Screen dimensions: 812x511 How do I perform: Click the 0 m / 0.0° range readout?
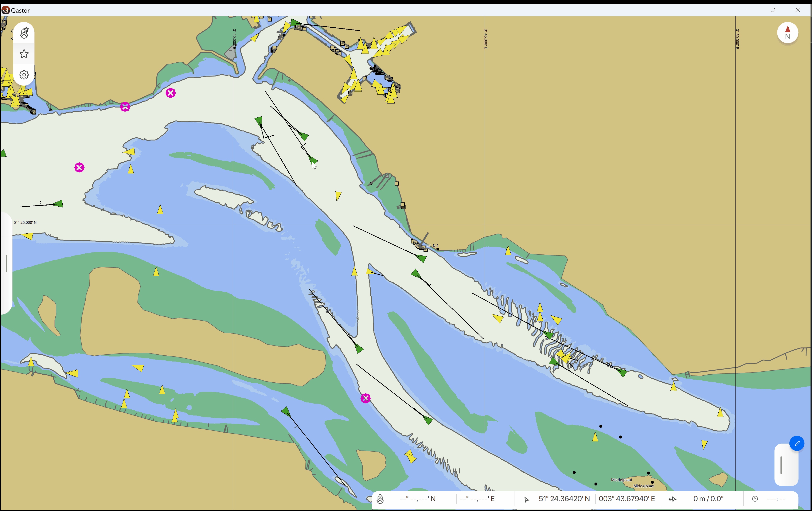(708, 499)
